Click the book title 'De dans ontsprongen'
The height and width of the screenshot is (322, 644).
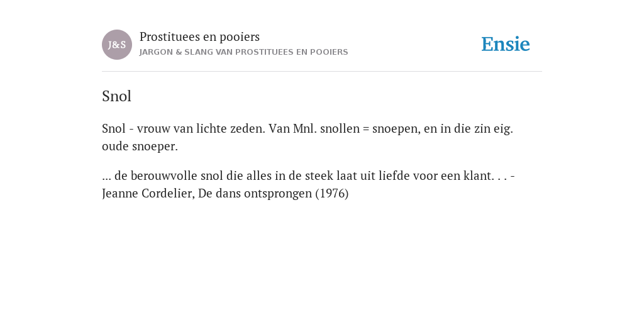pyautogui.click(x=255, y=194)
